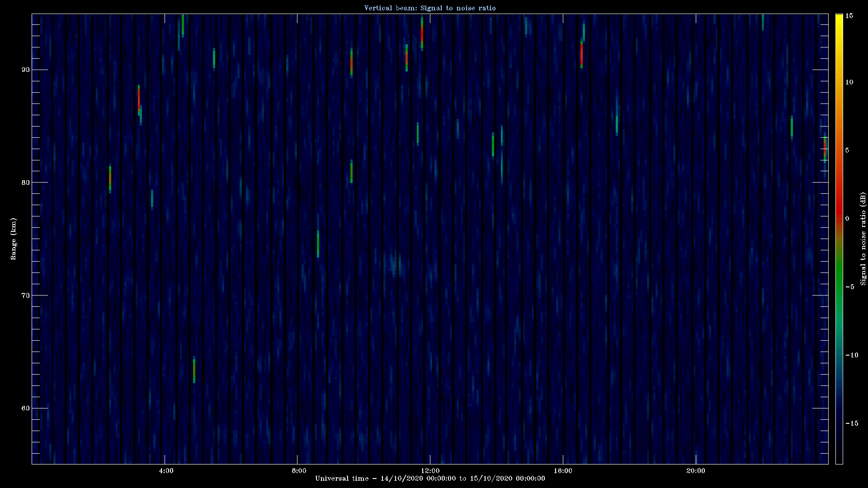Click the 'Range (km)' axis label
The image size is (868, 488).
point(14,239)
